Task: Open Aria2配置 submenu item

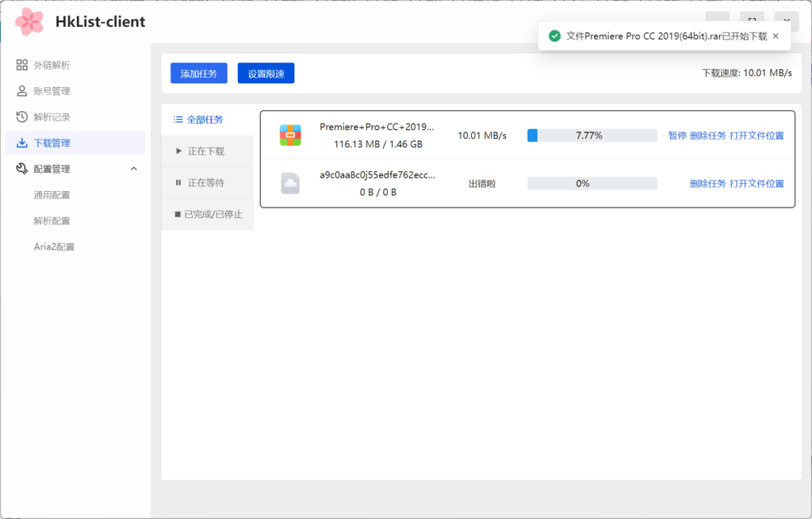Action: [54, 247]
